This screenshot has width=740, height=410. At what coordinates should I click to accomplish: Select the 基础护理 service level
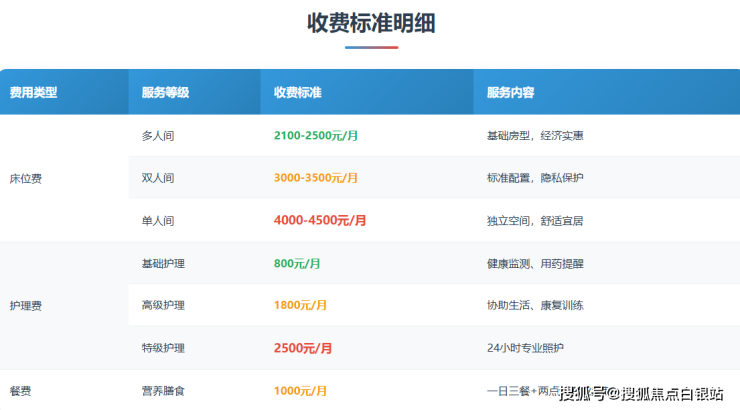[x=164, y=264]
